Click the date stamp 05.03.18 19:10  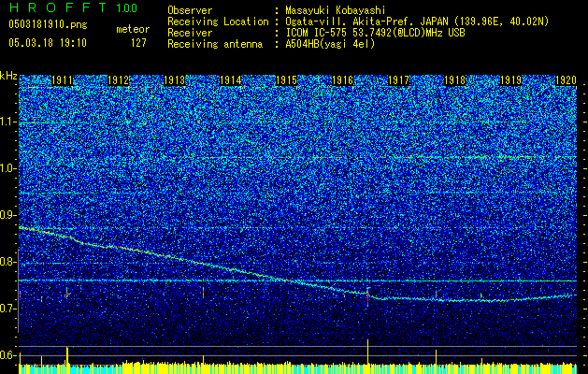48,42
